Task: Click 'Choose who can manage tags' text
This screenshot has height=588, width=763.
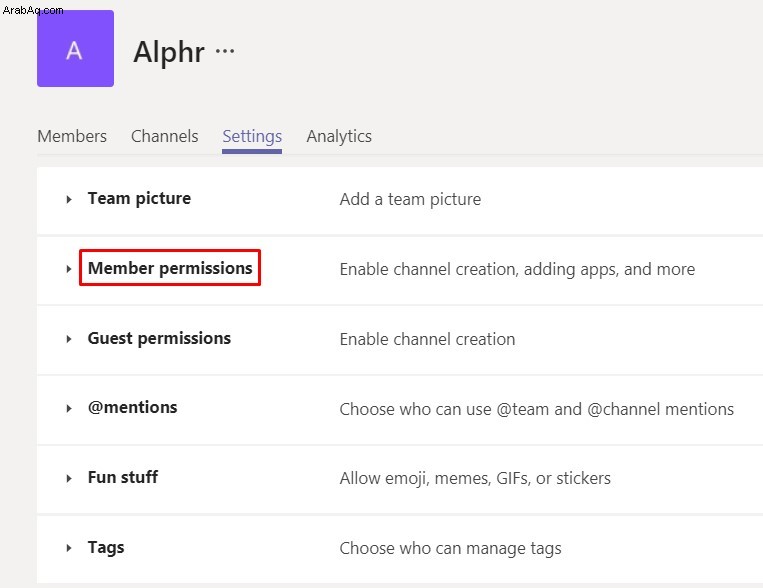Action: point(451,549)
